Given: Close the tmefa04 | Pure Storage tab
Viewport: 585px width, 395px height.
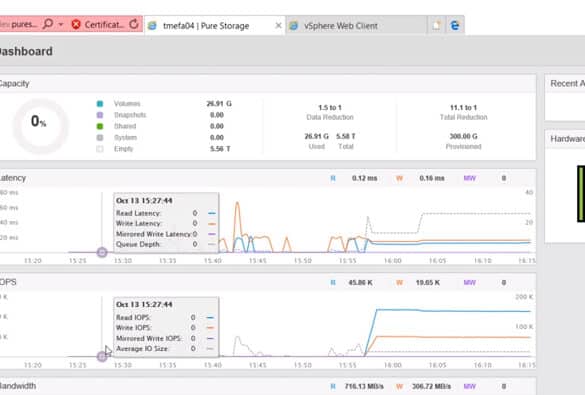Looking at the screenshot, I should tap(278, 25).
